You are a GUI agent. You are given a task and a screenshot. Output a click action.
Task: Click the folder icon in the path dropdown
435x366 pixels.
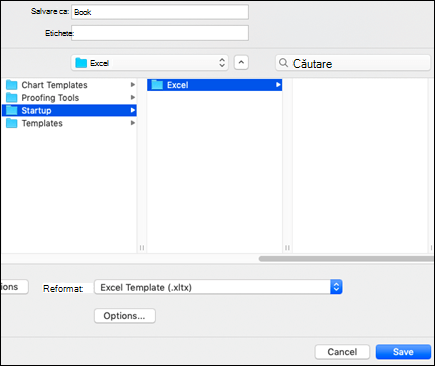(x=81, y=63)
